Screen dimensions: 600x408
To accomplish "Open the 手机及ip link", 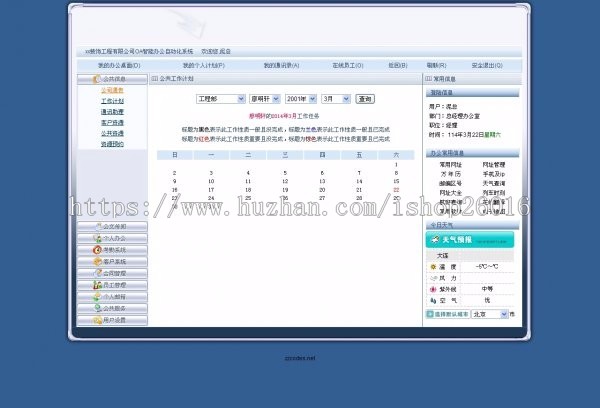I will (494, 174).
